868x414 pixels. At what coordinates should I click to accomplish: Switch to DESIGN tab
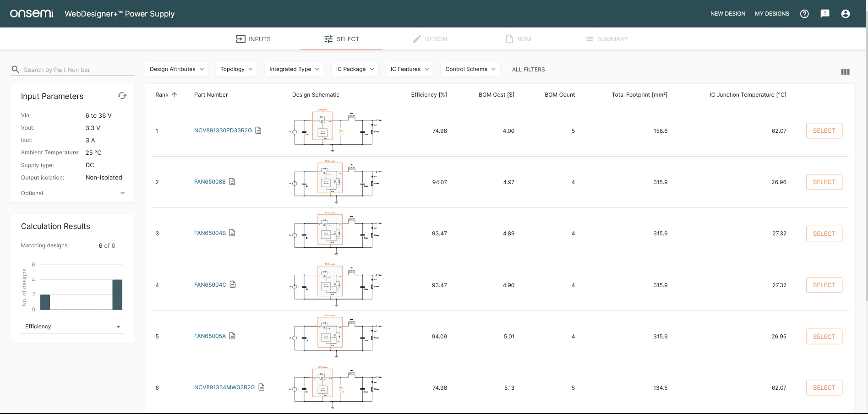click(430, 39)
